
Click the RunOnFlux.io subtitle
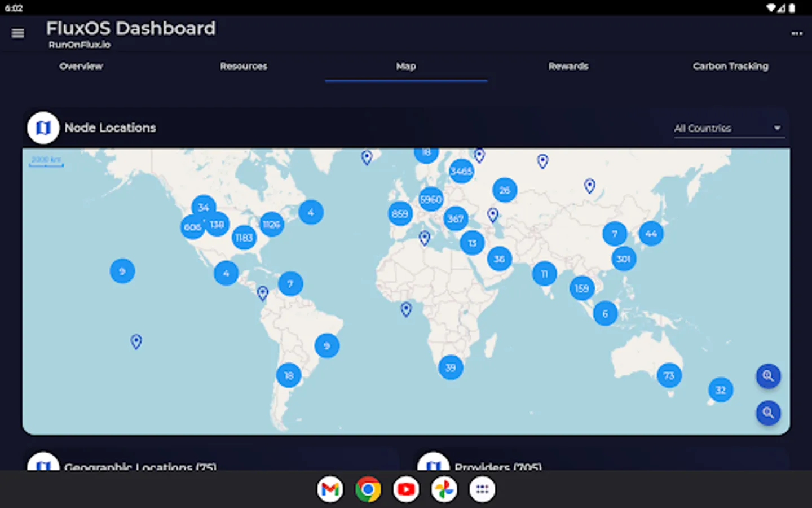pyautogui.click(x=80, y=45)
